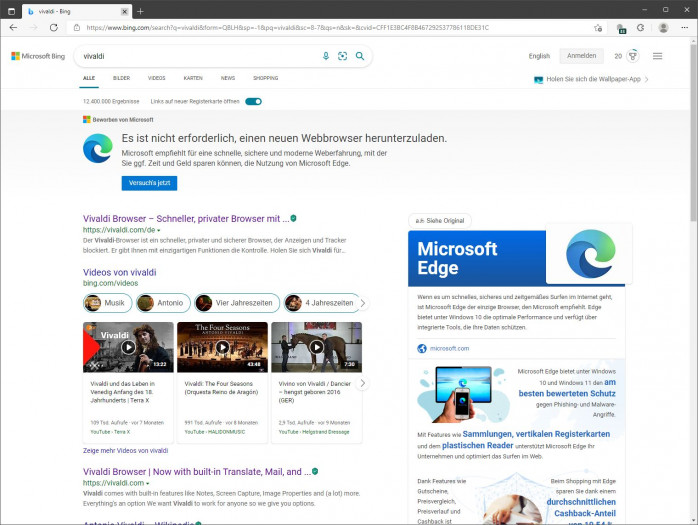Click the Microsoft Rewards medal icon
Image resolution: width=698 pixels, height=525 pixels.
(632, 56)
